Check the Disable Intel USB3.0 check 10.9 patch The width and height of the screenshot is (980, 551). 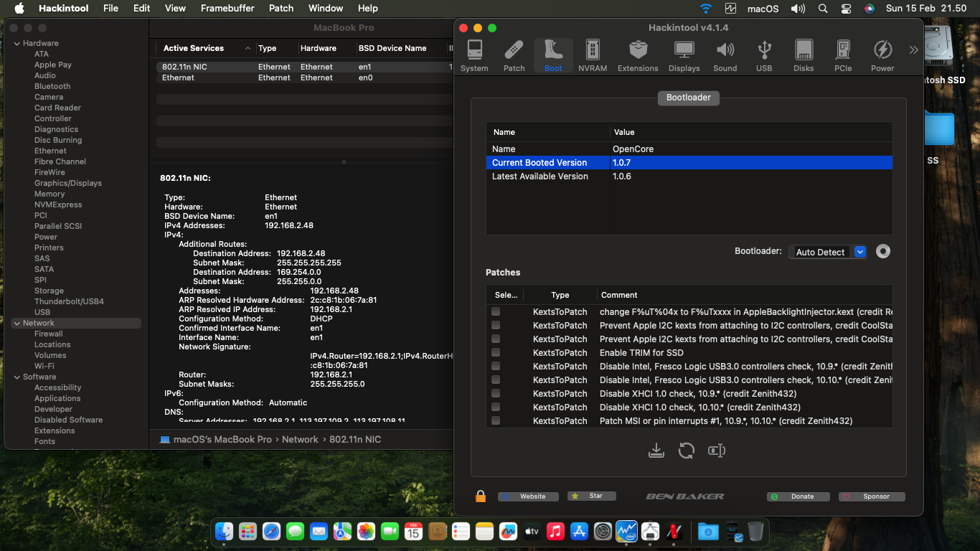[x=496, y=366]
